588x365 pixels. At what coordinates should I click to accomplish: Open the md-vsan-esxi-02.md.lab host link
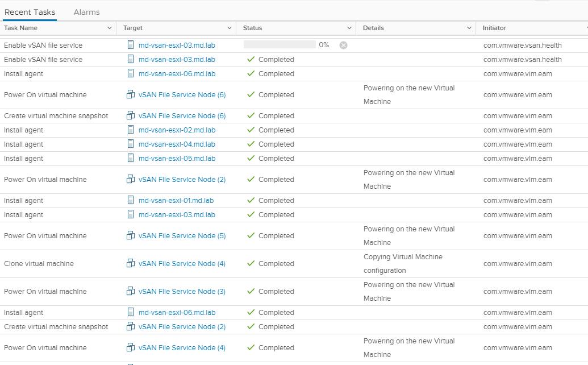pyautogui.click(x=177, y=130)
